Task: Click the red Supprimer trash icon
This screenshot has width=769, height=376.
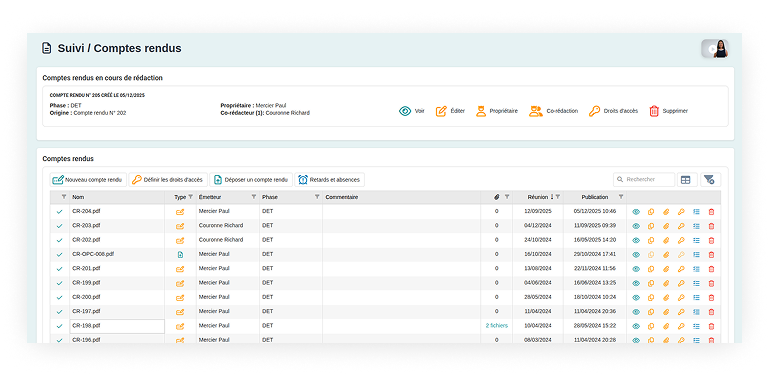Action: pyautogui.click(x=654, y=111)
